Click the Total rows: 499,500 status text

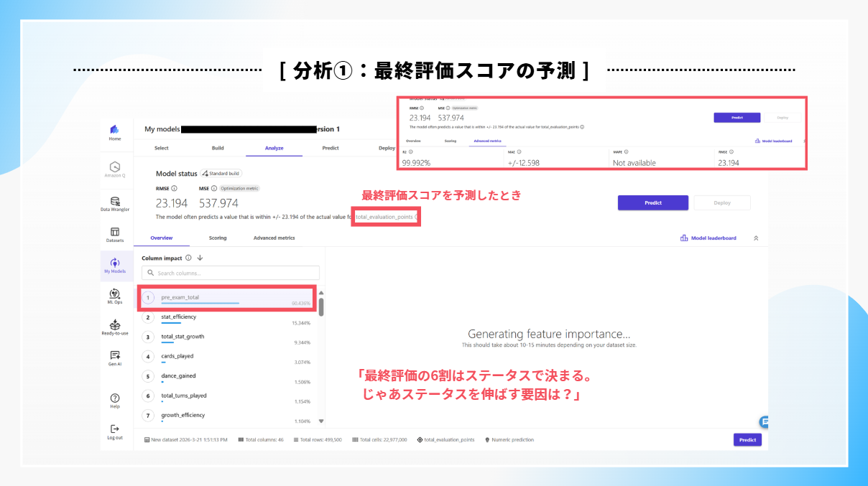point(320,439)
